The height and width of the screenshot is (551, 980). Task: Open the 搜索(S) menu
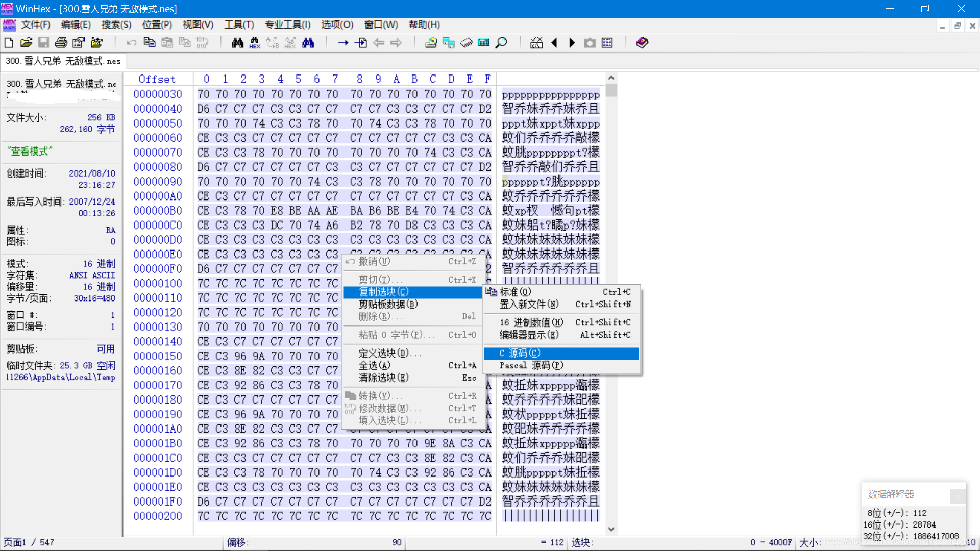pyautogui.click(x=116, y=24)
